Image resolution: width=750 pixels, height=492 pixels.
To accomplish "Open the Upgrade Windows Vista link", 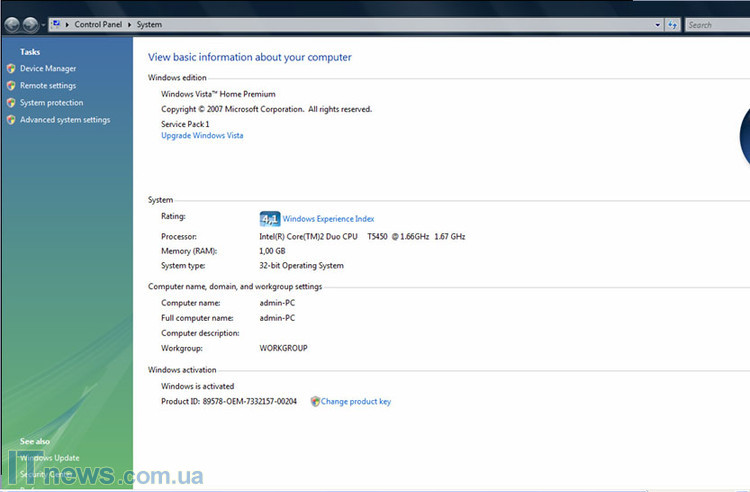I will coord(202,136).
